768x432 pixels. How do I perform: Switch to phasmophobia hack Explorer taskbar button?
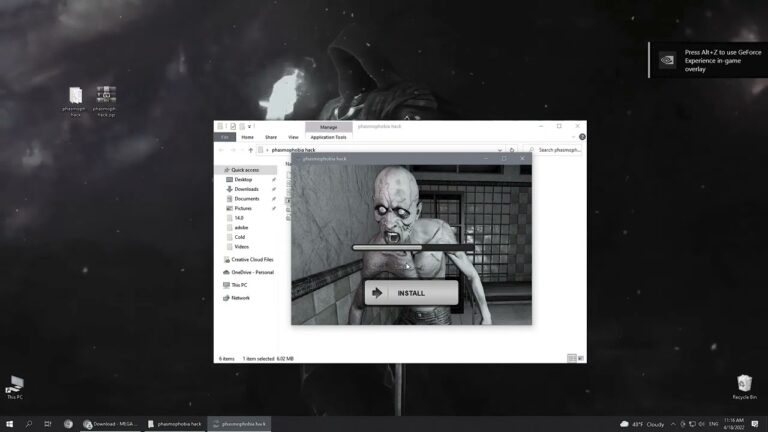[x=175, y=424]
